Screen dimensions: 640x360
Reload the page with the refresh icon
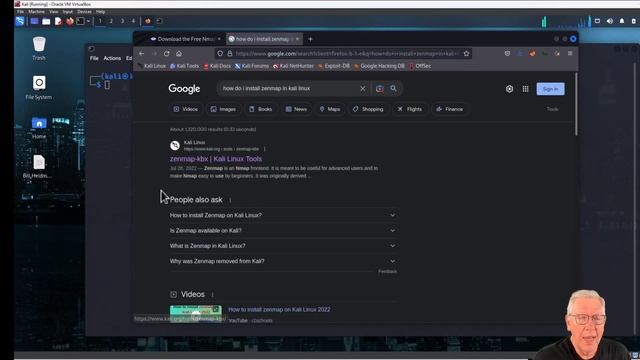click(x=167, y=53)
